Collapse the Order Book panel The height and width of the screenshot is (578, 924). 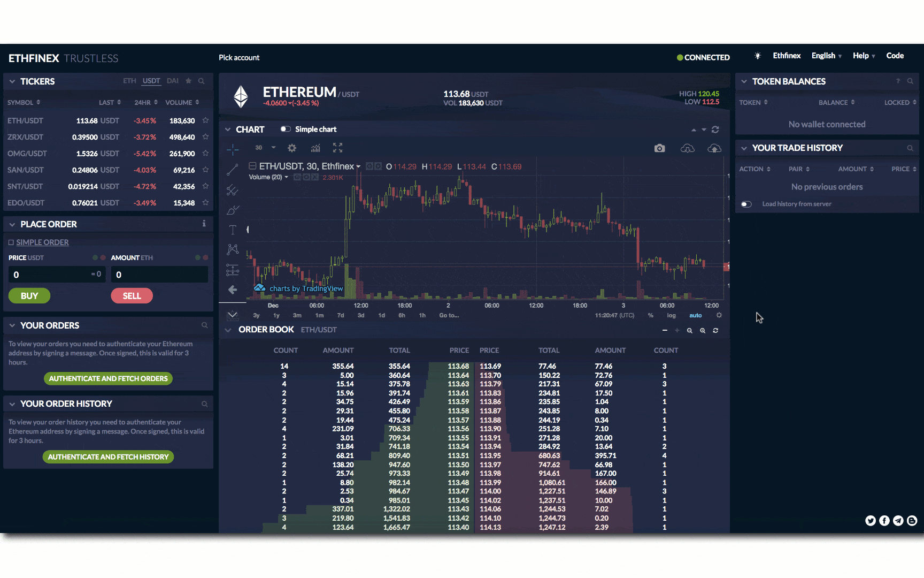(228, 330)
